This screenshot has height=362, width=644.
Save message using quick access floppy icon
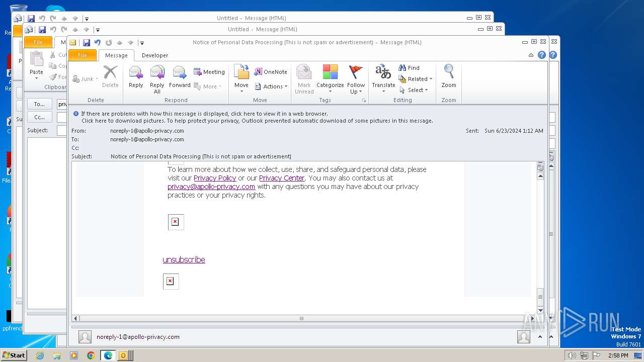[x=87, y=43]
